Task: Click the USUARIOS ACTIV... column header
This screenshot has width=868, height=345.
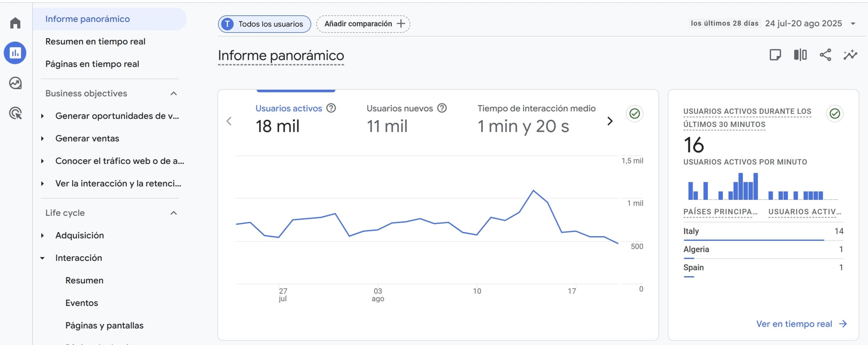Action: pyautogui.click(x=805, y=212)
